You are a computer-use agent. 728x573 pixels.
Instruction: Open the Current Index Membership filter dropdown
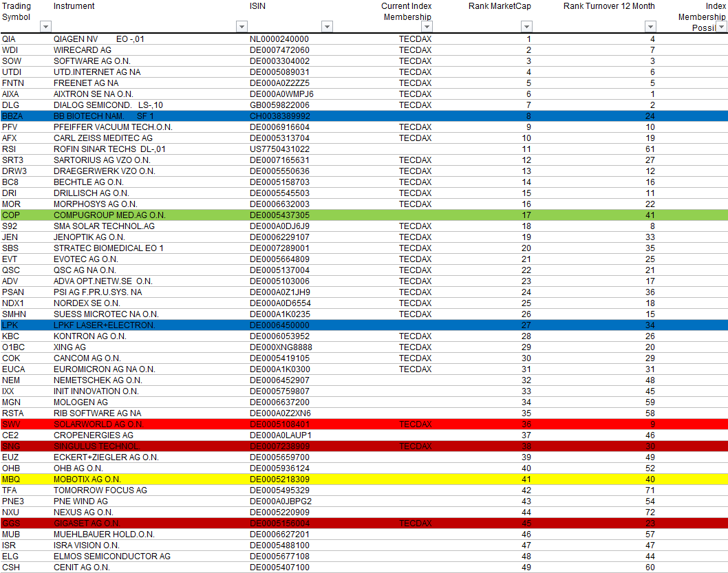point(426,27)
